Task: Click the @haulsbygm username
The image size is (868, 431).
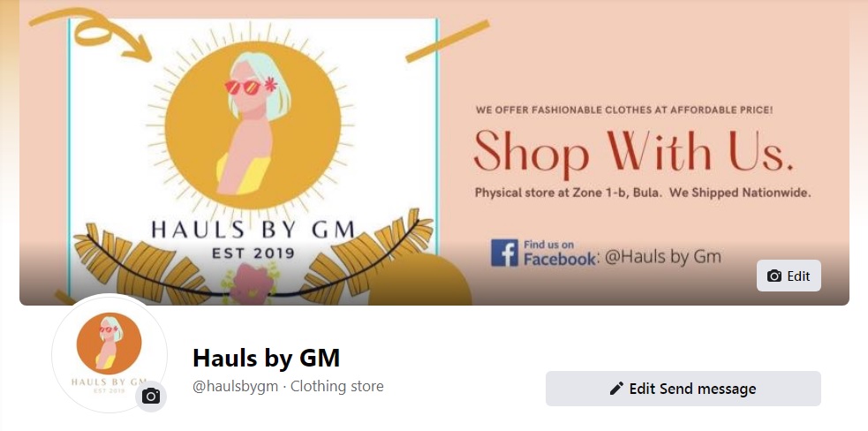Action: click(x=235, y=386)
